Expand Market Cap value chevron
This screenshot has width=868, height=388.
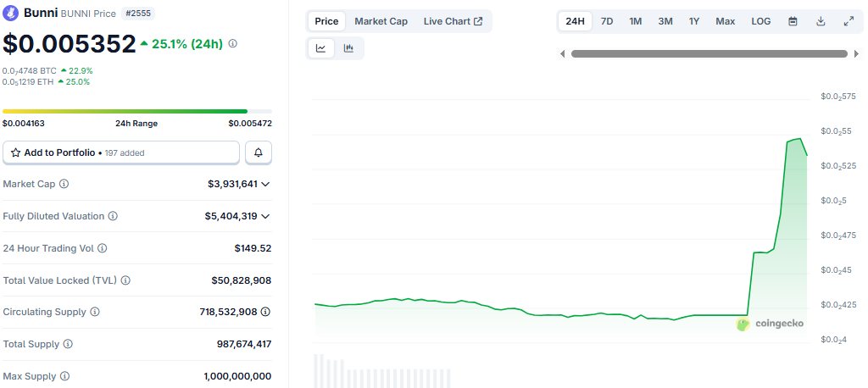click(x=265, y=184)
